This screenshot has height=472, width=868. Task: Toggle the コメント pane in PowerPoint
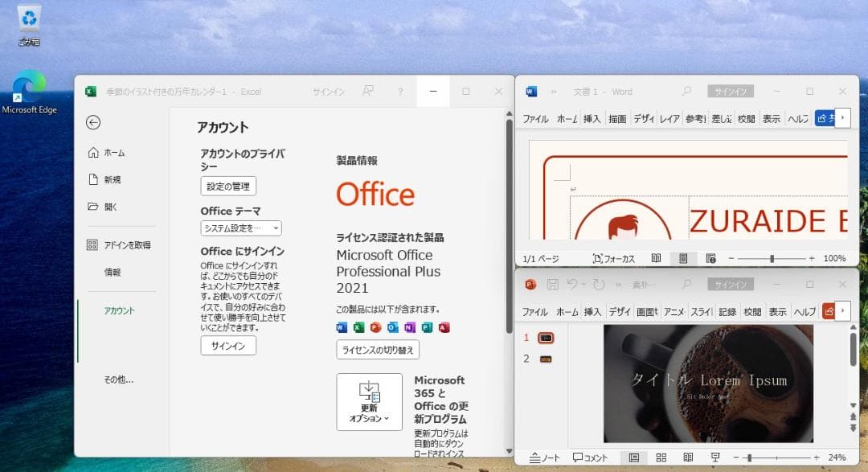(589, 456)
